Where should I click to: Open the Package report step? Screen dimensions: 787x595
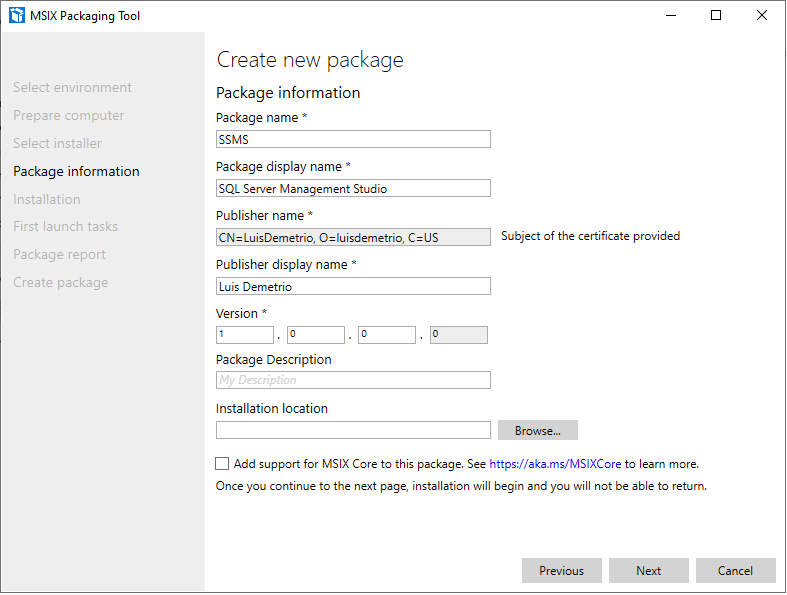(x=59, y=255)
